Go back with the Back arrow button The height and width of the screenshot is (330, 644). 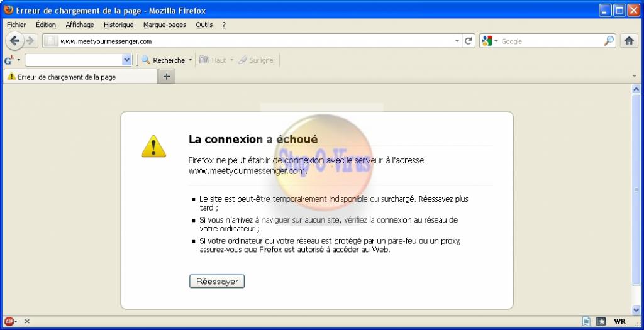(14, 41)
